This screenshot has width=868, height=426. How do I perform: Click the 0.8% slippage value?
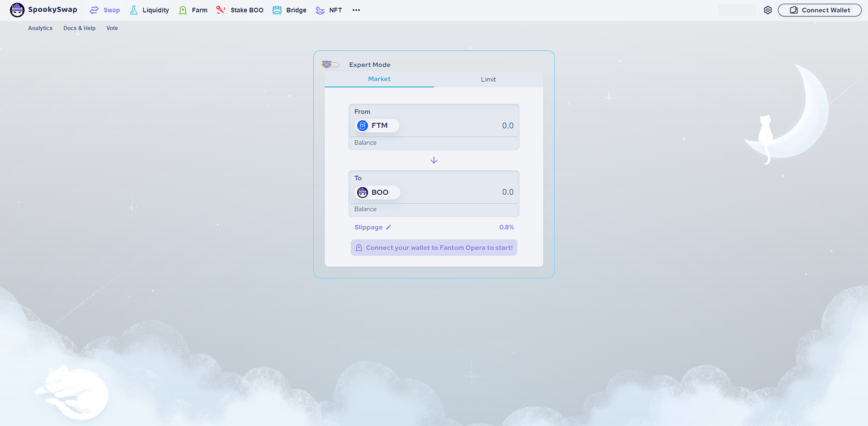507,227
